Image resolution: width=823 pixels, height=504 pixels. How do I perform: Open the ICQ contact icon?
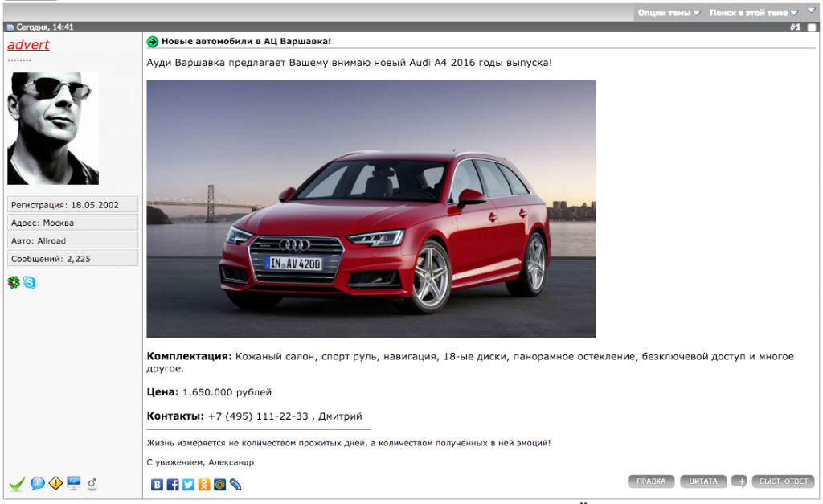(x=14, y=282)
